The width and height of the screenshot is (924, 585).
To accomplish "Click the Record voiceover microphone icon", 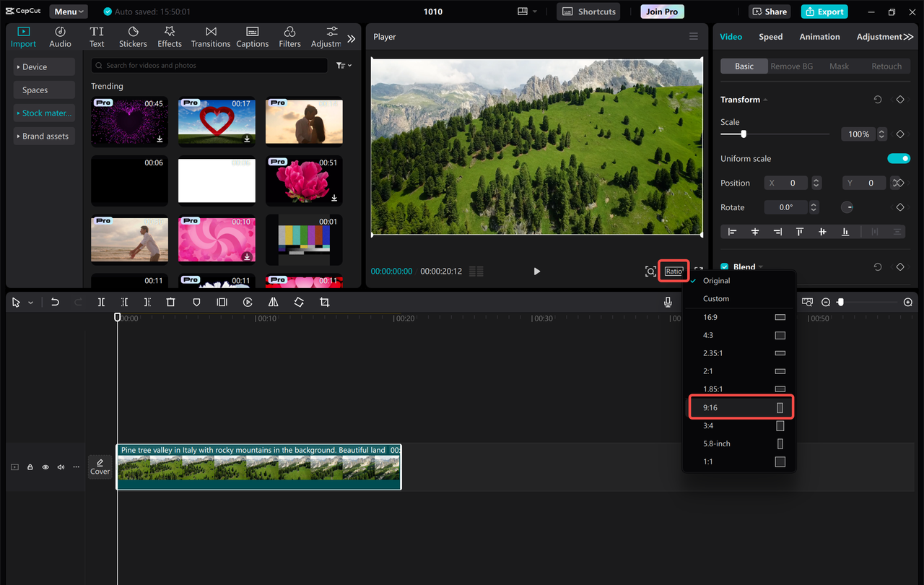I will (668, 302).
